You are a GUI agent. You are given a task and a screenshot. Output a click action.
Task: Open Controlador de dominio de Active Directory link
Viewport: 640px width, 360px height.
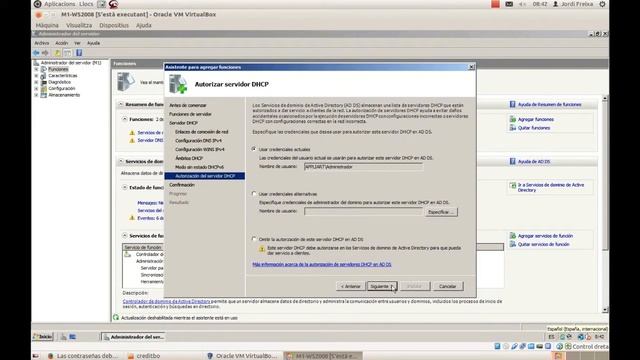point(166,301)
